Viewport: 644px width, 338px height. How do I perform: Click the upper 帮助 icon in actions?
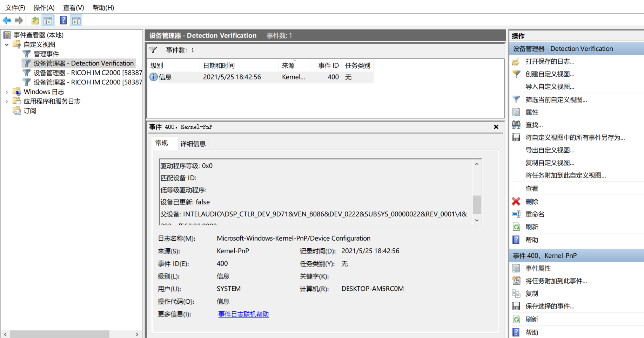pos(516,240)
